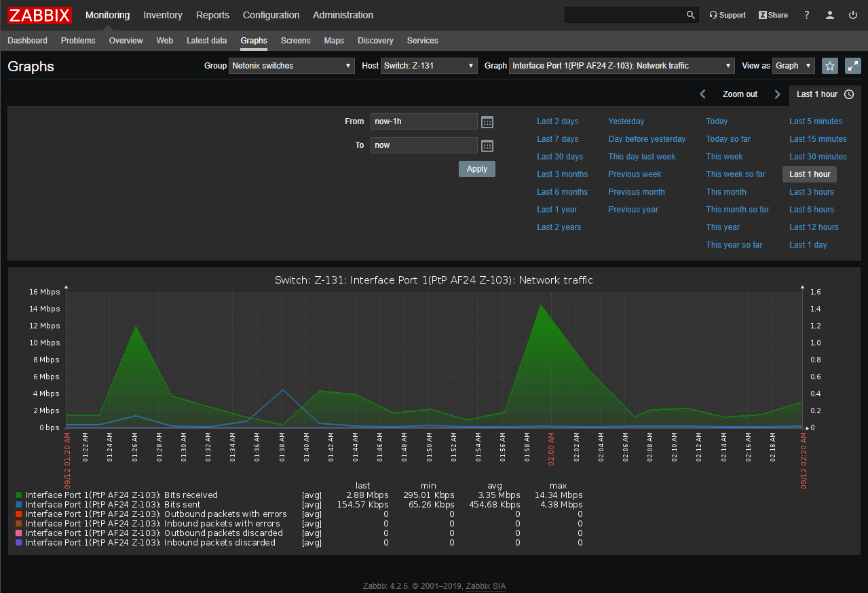
Task: Open the Graph selection dropdown
Action: [x=622, y=66]
